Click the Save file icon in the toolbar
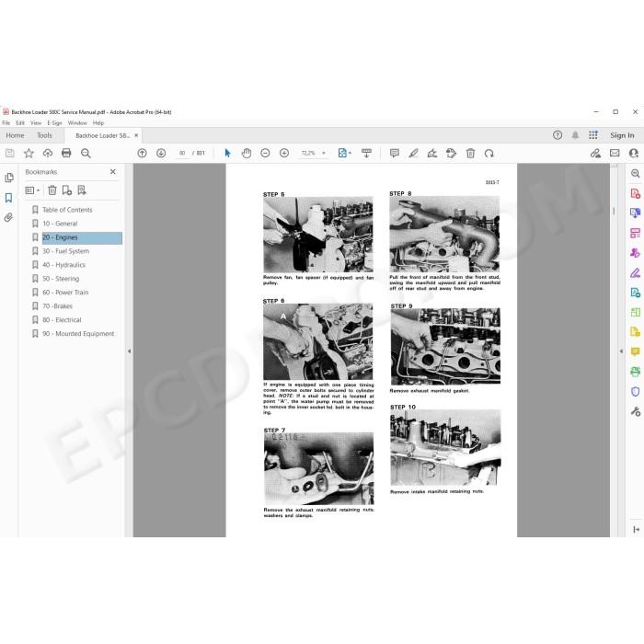This screenshot has width=644, height=644. (x=10, y=154)
